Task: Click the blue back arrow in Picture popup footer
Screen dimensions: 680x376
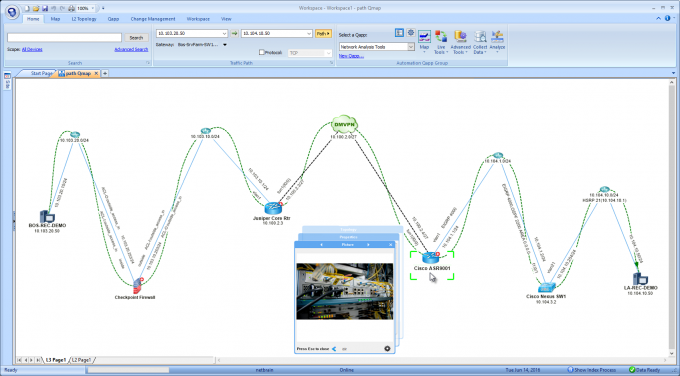Action: click(334, 349)
